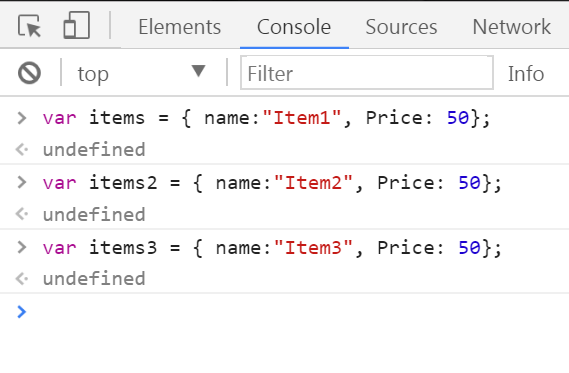The image size is (569, 373).
Task: Click the input chevron beside var items2
Action: 22,183
